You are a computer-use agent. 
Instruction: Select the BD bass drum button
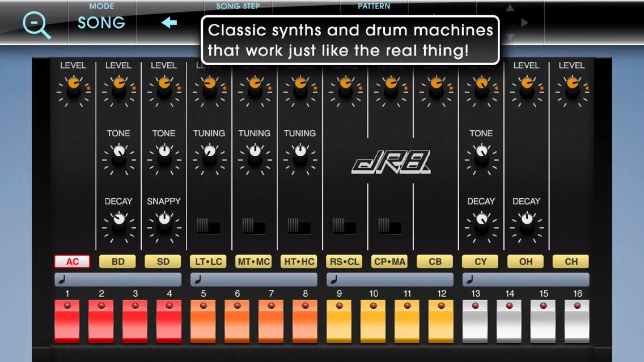tap(118, 262)
